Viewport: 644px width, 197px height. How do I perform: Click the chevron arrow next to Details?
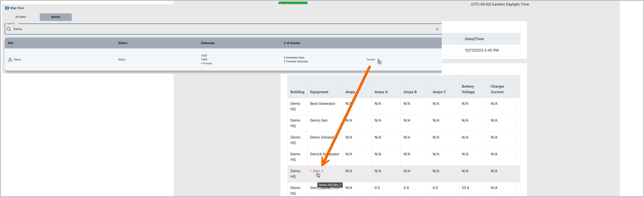coord(378,60)
